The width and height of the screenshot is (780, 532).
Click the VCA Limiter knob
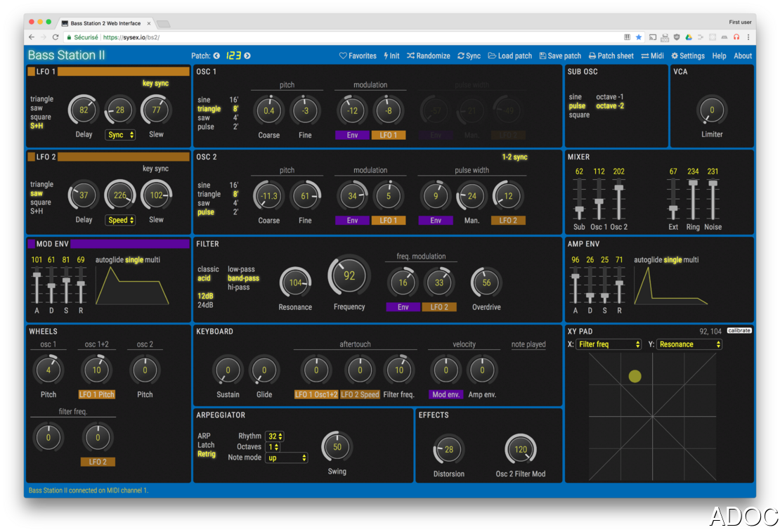pyautogui.click(x=711, y=110)
